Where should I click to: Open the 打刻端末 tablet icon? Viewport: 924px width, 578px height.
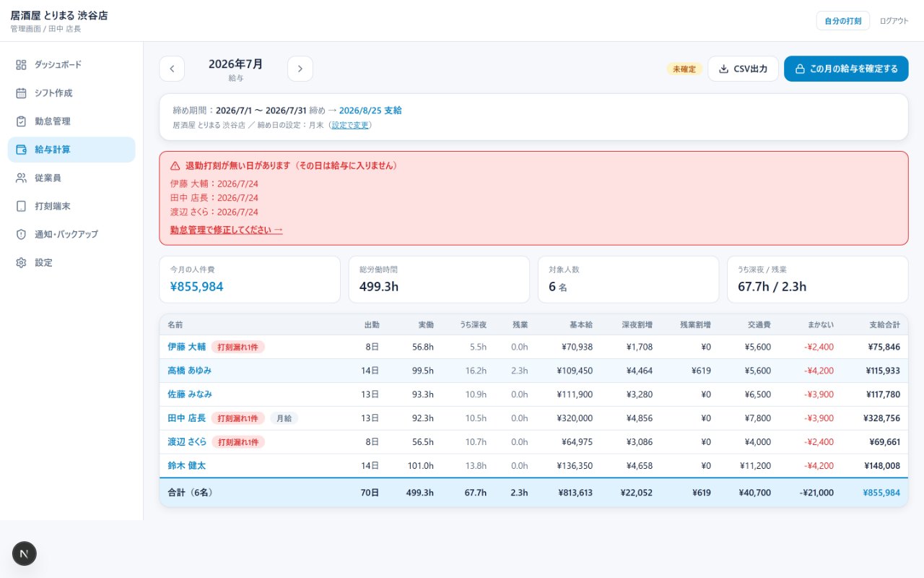click(21, 206)
